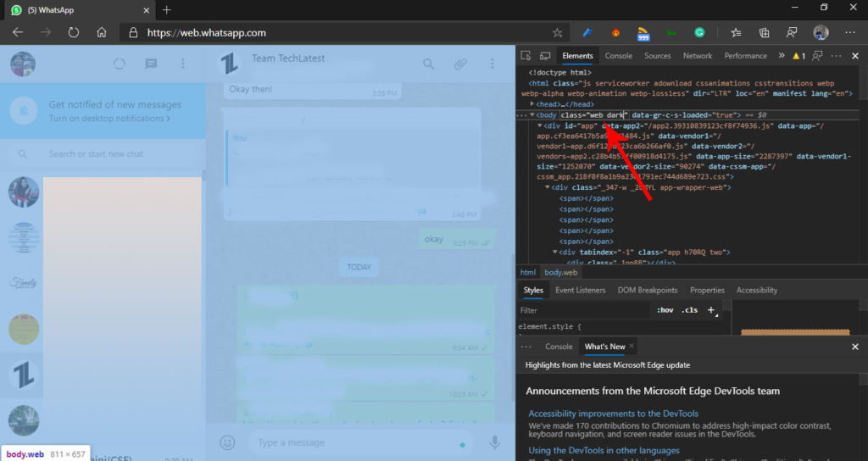Expand the head element node

pyautogui.click(x=532, y=104)
